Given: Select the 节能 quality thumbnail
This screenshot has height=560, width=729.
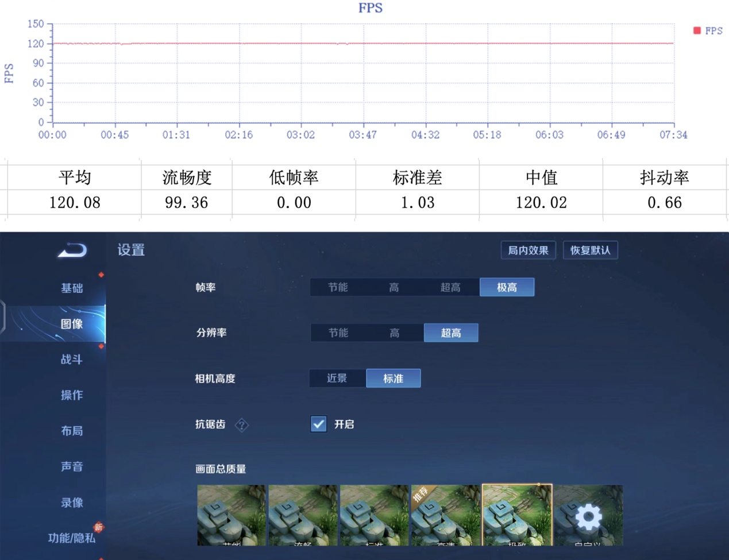Looking at the screenshot, I should [232, 515].
